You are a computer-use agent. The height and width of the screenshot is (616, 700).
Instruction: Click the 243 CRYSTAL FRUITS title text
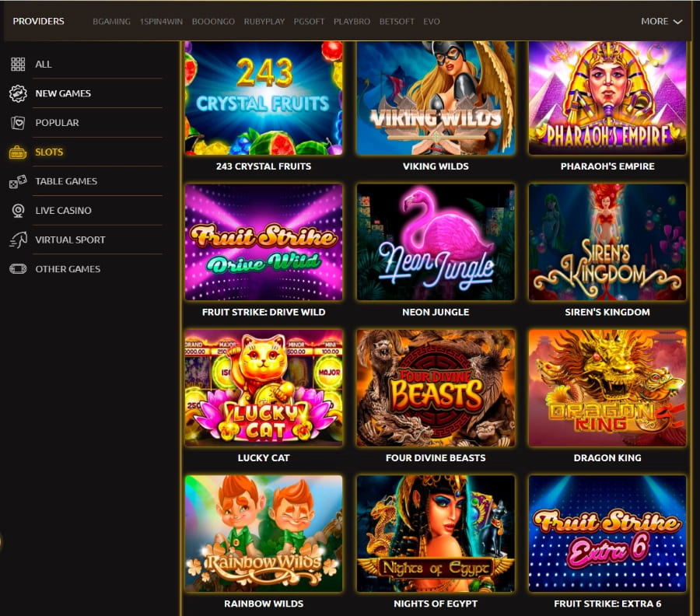coord(264,166)
